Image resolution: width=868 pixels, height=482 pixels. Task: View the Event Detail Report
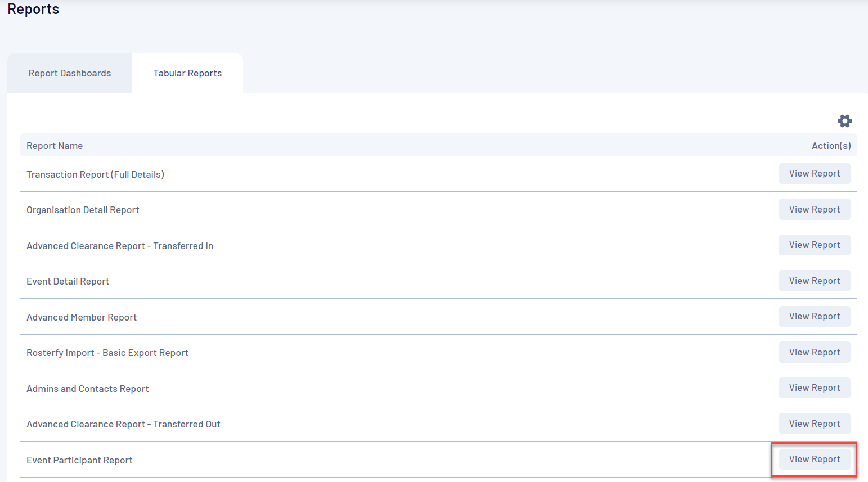[x=815, y=281]
